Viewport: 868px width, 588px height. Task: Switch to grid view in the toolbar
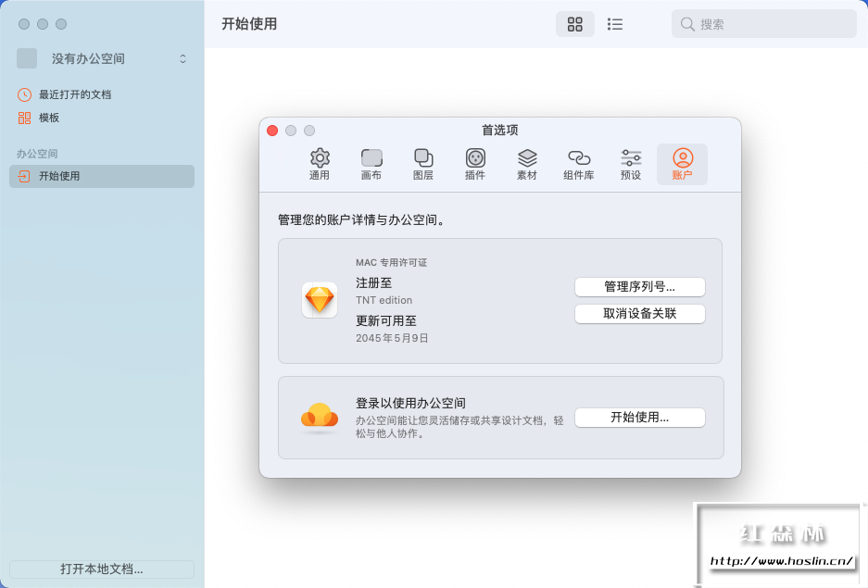pyautogui.click(x=575, y=24)
